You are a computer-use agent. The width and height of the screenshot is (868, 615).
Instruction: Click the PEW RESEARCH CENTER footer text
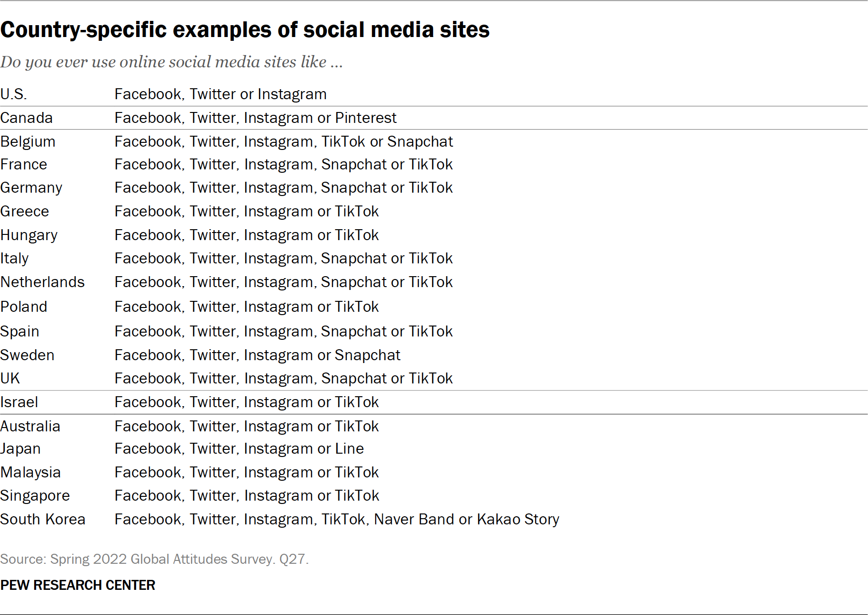coord(77,585)
